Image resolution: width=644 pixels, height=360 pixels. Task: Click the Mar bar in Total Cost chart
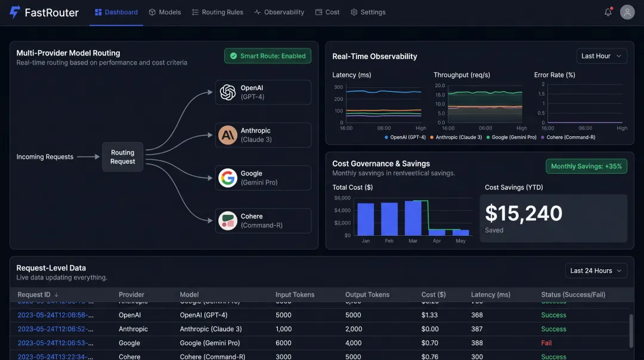[413, 218]
